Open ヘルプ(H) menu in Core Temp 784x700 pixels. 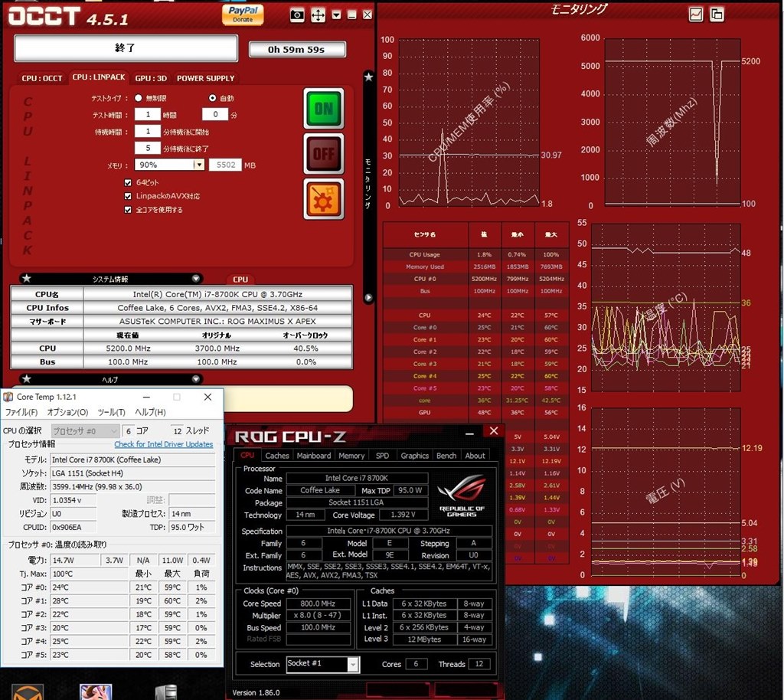click(x=151, y=412)
